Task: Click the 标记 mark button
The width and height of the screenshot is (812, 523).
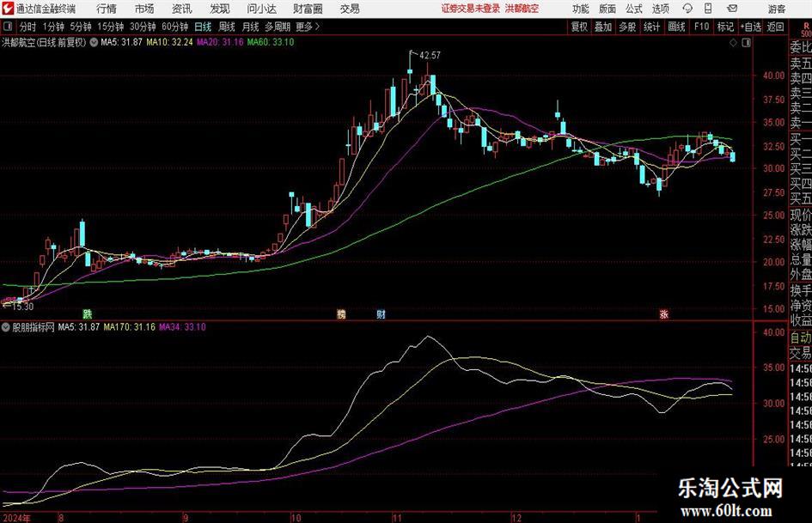Action: tap(725, 27)
